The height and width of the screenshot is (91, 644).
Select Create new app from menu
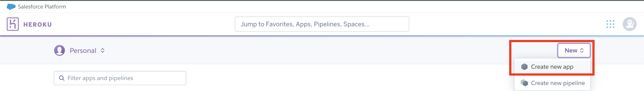coord(552,67)
